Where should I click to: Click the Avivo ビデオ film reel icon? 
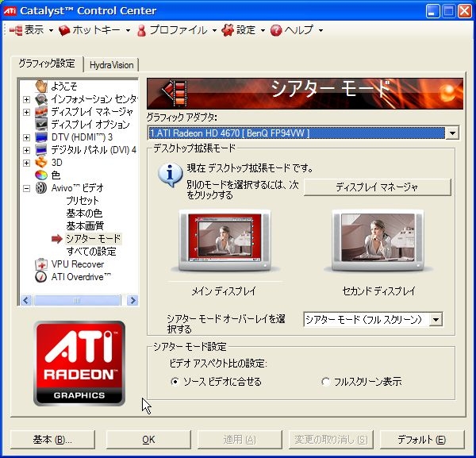[x=41, y=188]
